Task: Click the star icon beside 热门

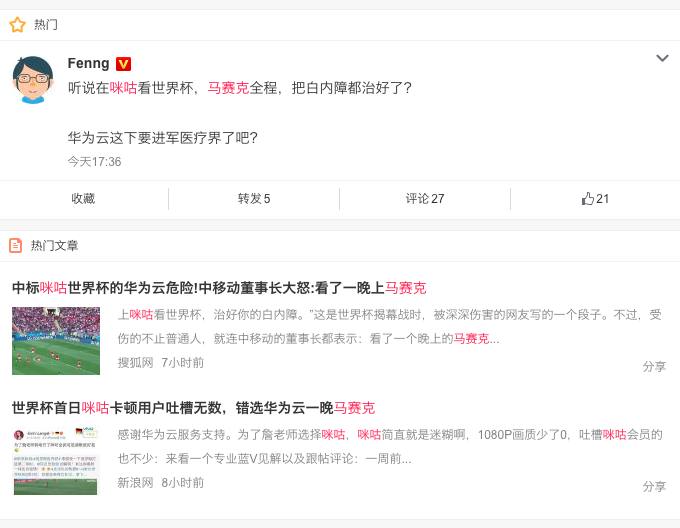Action: (17, 25)
